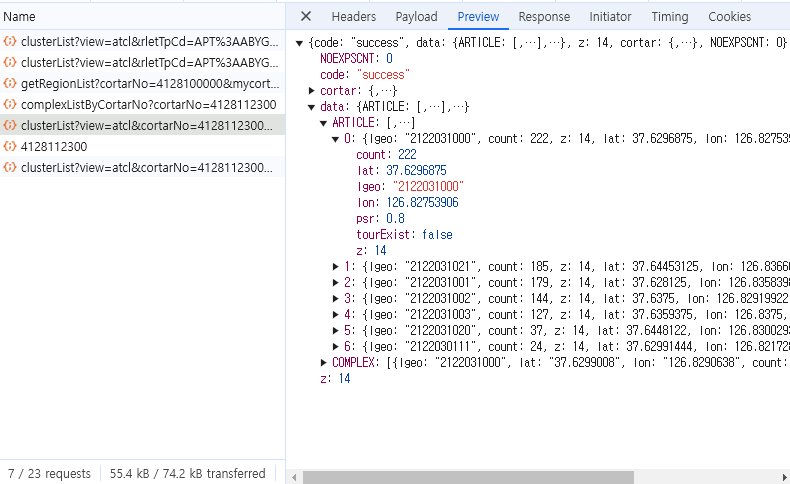Expand ARTICLE item 6 with count 24
Viewport: 790px width, 484px height.
[336, 347]
